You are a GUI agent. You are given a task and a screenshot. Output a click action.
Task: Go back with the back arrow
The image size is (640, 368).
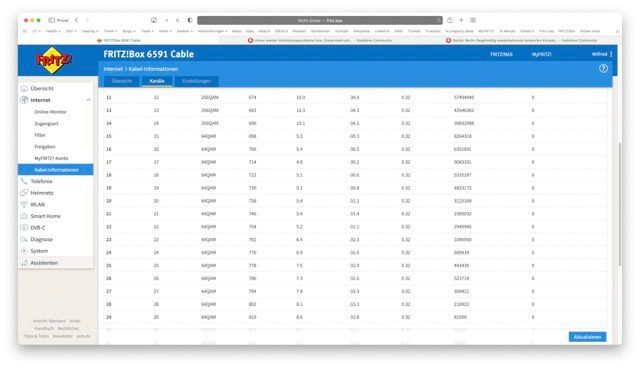[76, 20]
